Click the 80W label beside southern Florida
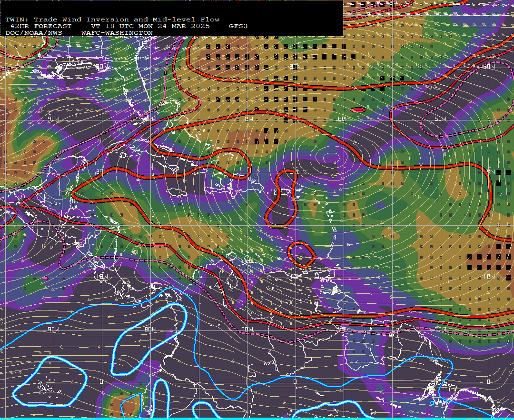 pyautogui.click(x=150, y=119)
